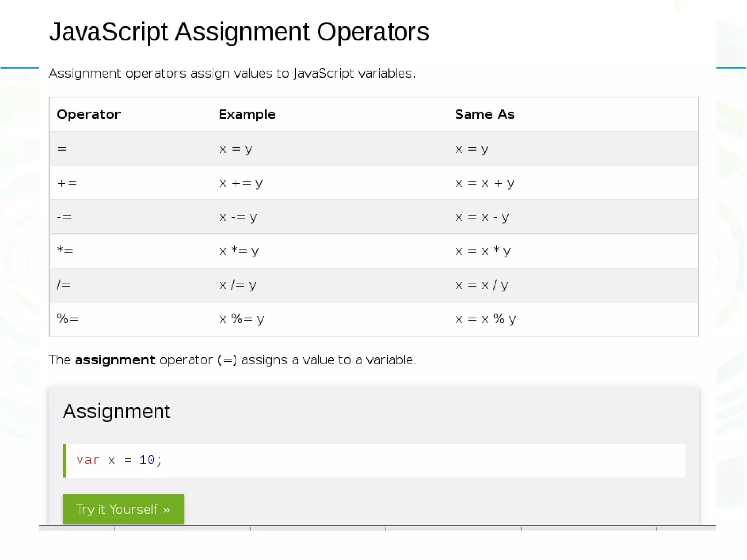Click the /= operator cell
Image resolution: width=747 pixels, height=560 pixels.
coord(64,285)
